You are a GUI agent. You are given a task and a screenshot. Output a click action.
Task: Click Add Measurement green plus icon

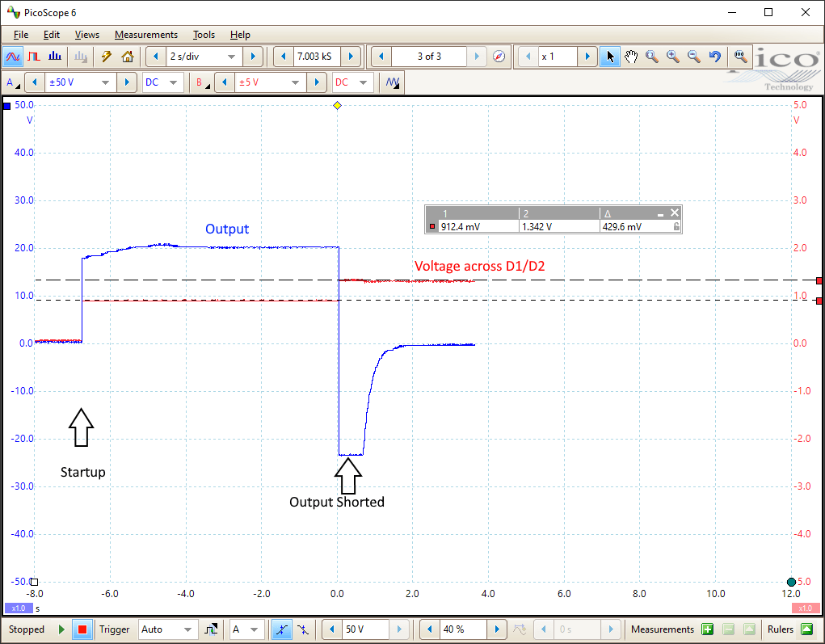(x=708, y=629)
